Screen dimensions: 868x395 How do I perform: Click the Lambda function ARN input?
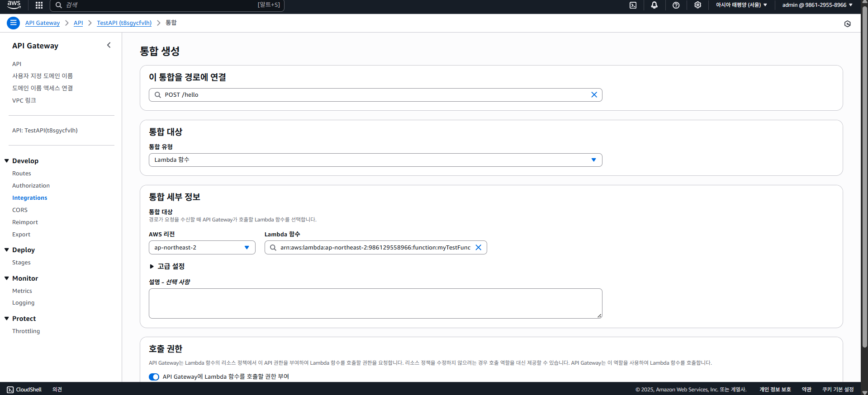pos(375,248)
